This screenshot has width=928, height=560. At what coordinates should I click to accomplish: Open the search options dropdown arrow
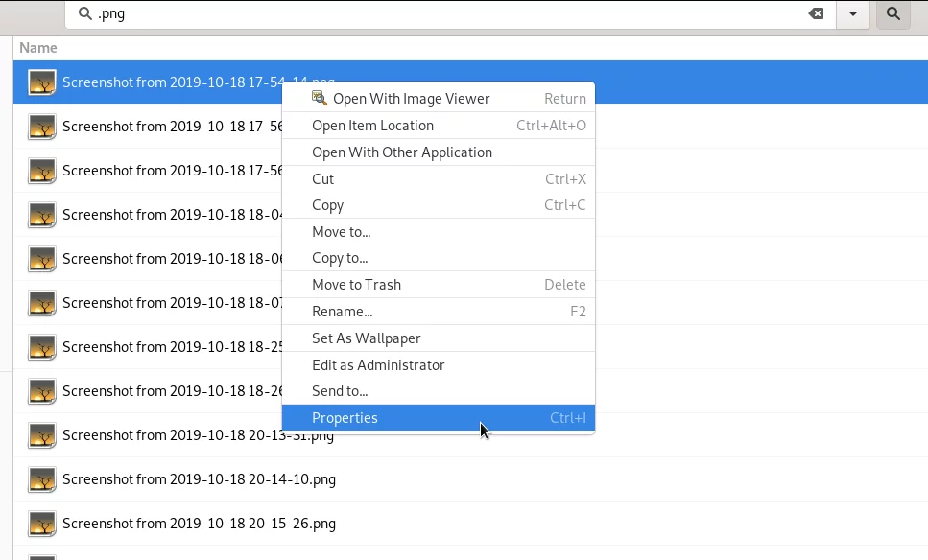point(853,13)
